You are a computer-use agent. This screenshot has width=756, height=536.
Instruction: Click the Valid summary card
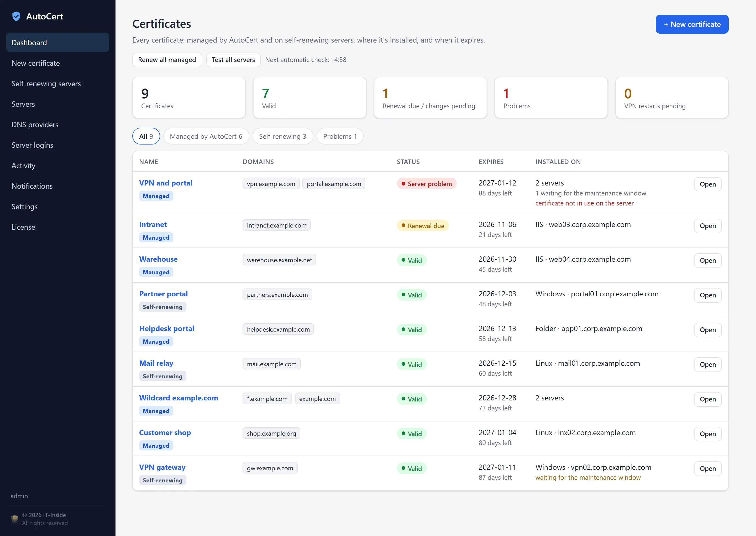309,97
